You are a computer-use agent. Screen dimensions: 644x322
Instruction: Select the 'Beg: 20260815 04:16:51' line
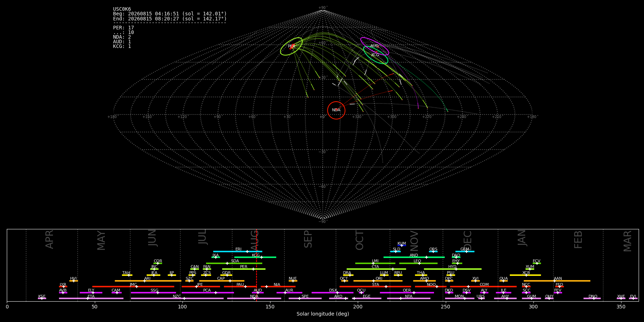point(170,14)
